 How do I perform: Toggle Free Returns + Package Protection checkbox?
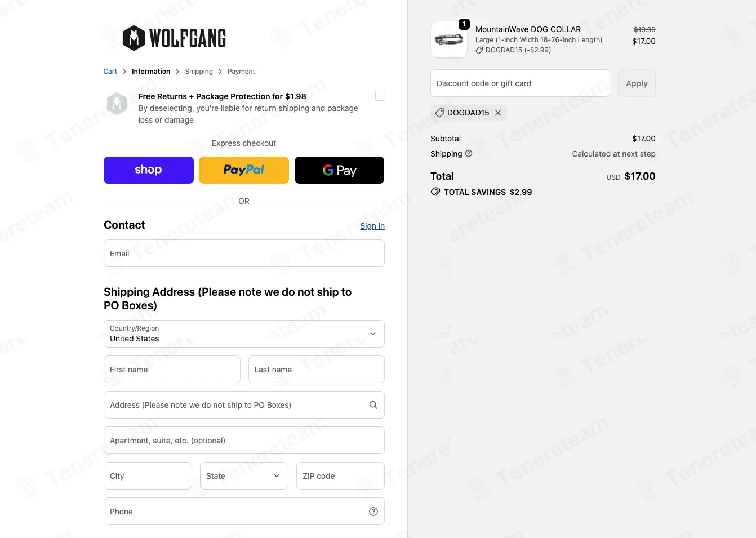[x=380, y=96]
